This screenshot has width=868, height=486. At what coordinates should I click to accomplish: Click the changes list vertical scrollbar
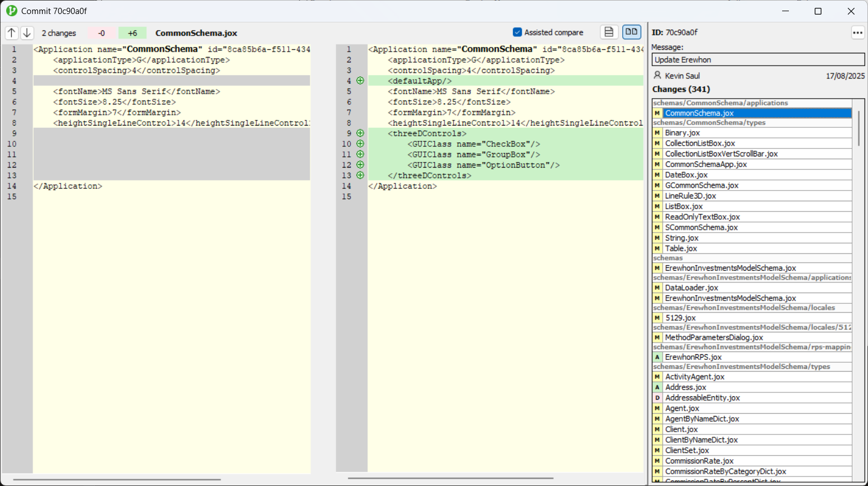(x=858, y=129)
